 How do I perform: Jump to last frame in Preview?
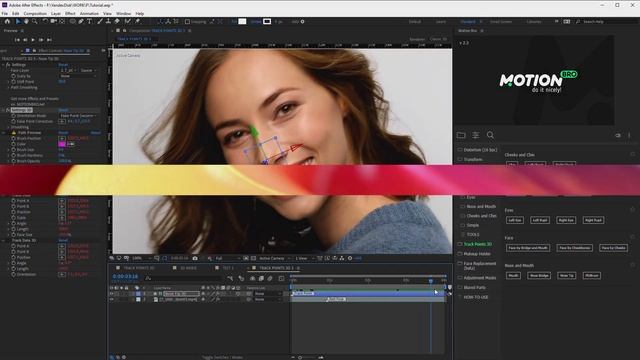tap(49, 40)
